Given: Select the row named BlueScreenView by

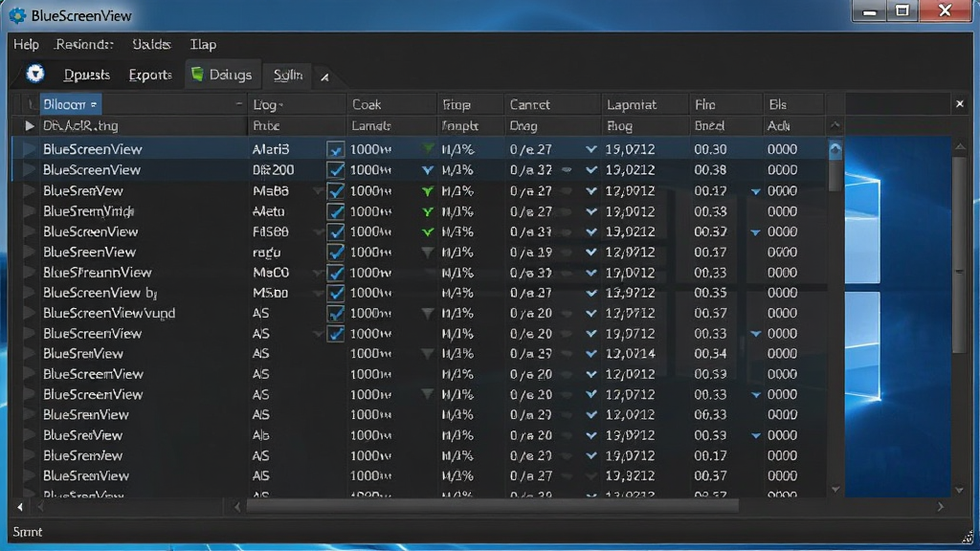Looking at the screenshot, I should pos(419,293).
